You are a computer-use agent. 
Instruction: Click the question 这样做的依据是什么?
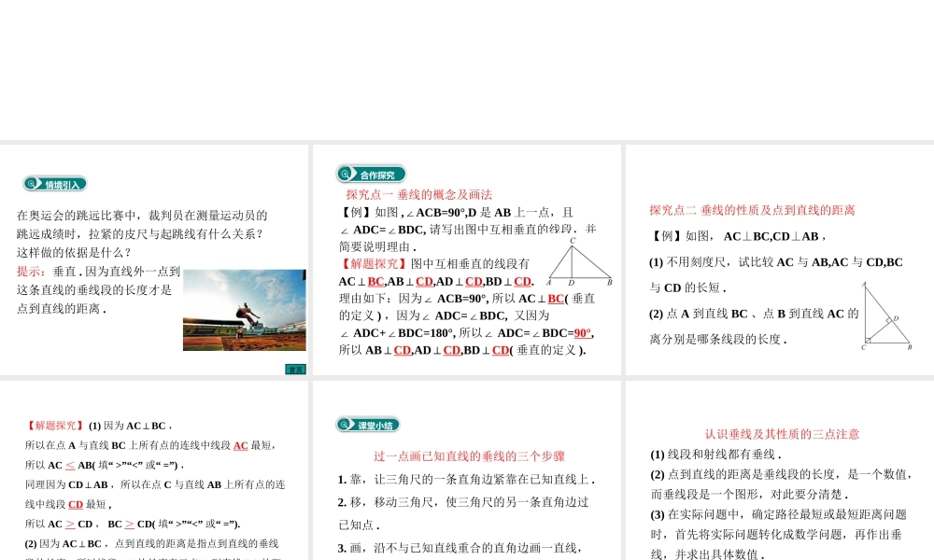point(74,253)
